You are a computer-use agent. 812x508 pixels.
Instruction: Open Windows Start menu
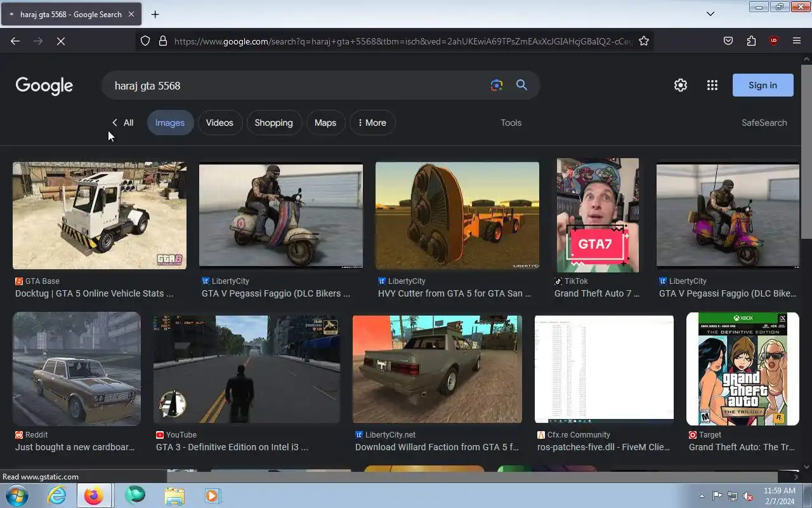[x=16, y=495]
